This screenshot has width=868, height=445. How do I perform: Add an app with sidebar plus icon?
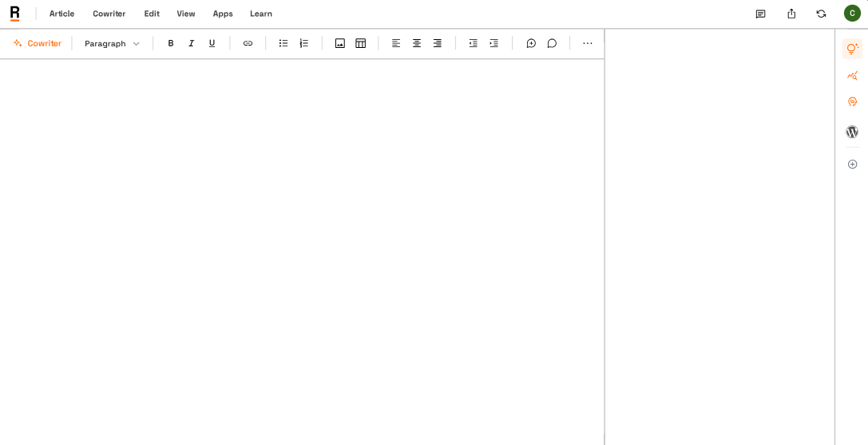click(853, 164)
